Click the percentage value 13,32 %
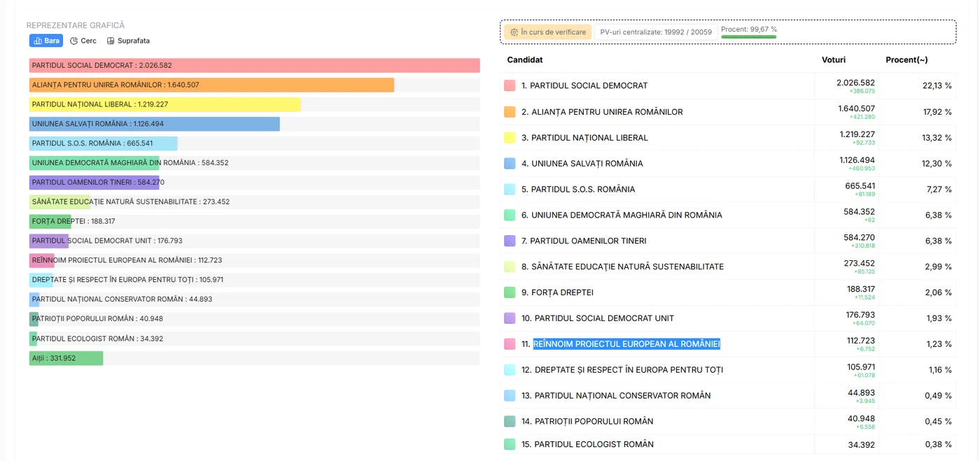 (x=937, y=137)
